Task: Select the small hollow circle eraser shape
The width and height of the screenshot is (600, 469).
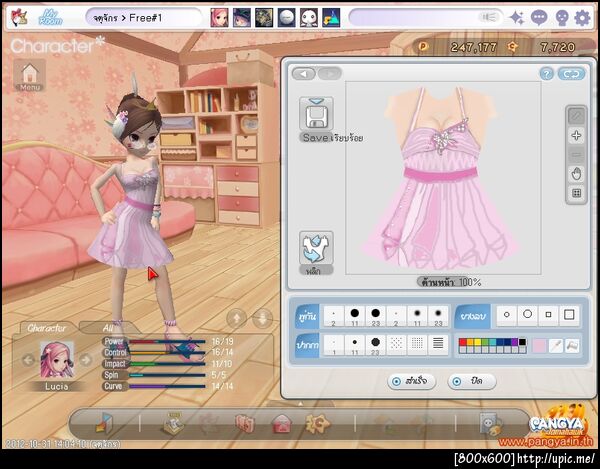Action: (x=507, y=315)
